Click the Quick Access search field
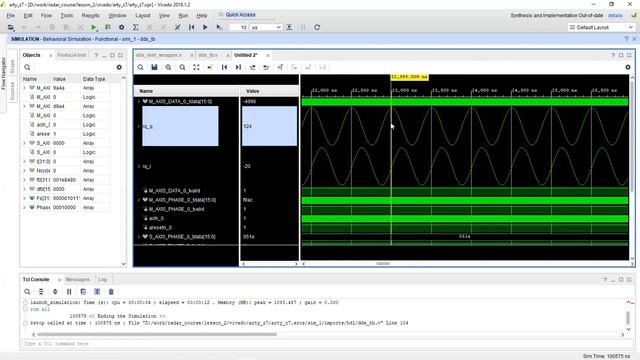 click(x=247, y=15)
